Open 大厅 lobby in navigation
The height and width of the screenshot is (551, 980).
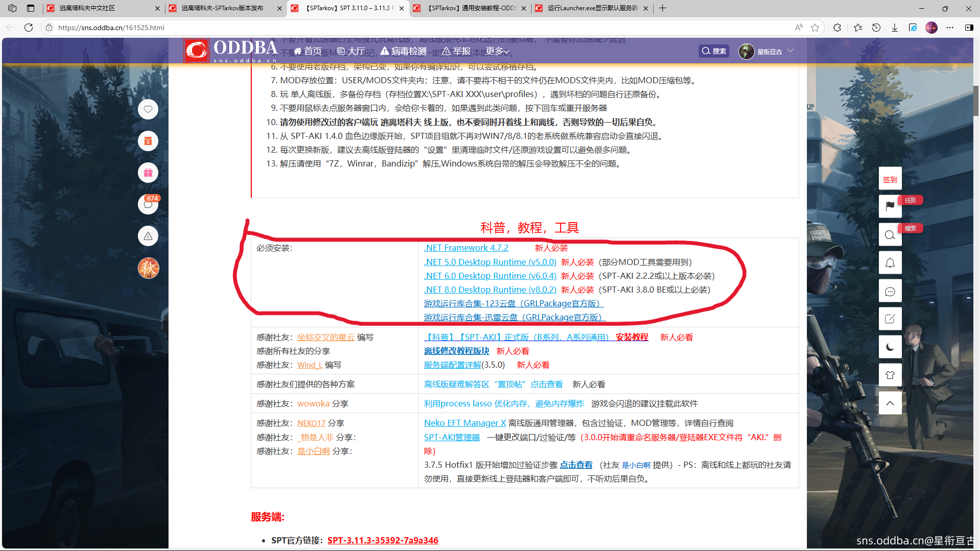351,51
